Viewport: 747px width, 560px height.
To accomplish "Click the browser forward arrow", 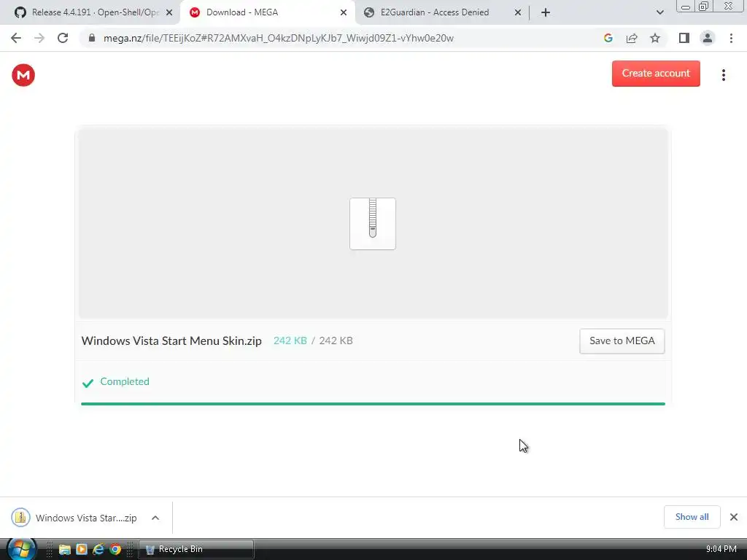I will [x=39, y=38].
